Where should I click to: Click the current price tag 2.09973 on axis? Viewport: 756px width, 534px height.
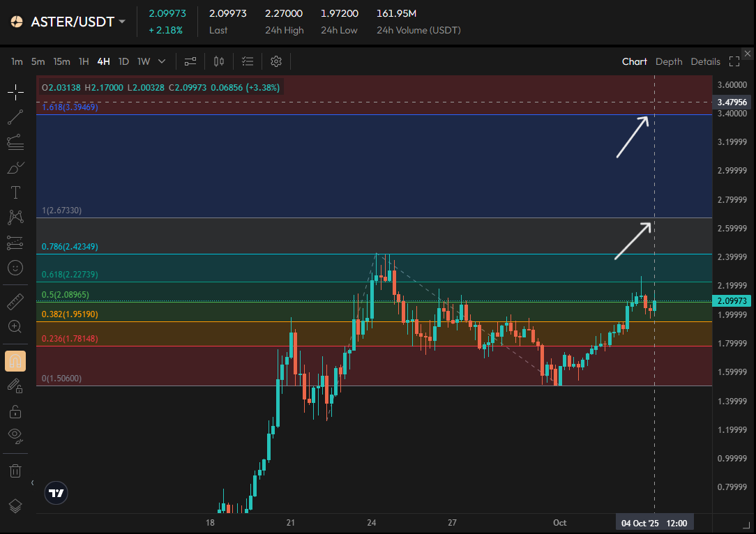tap(732, 300)
